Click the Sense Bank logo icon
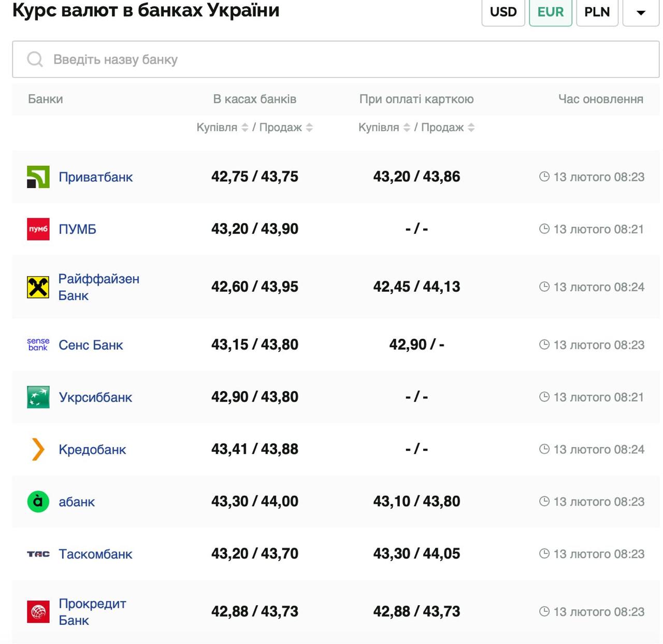 (38, 345)
